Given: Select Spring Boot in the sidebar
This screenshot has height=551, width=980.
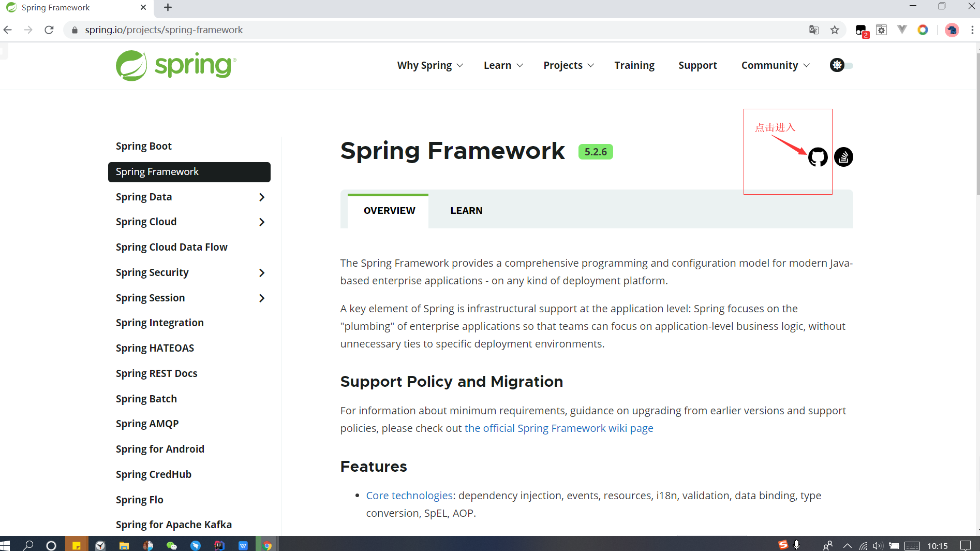Looking at the screenshot, I should pyautogui.click(x=144, y=146).
